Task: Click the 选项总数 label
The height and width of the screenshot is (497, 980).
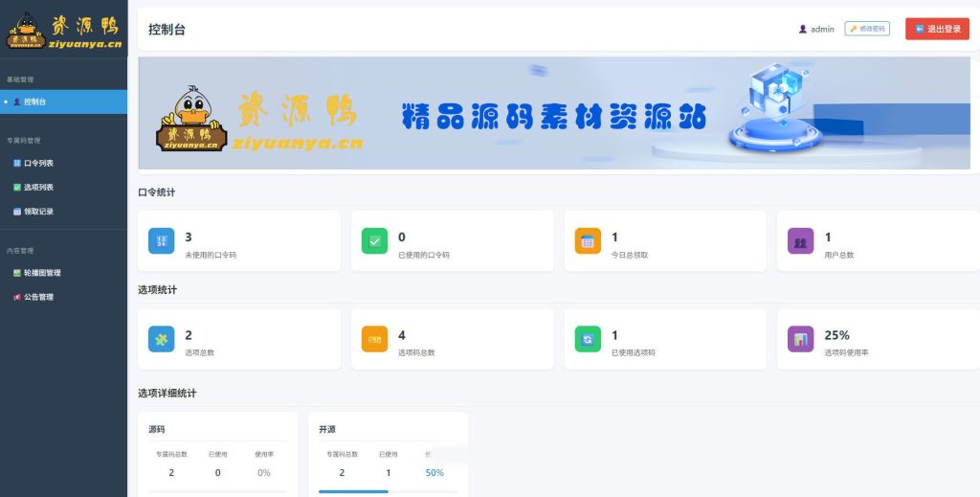Action: [x=200, y=352]
